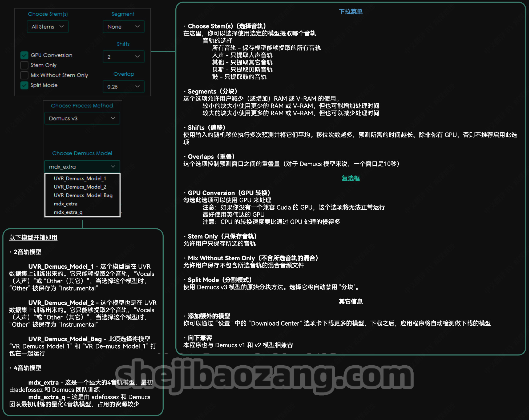
Task: Click the 'Mix Without Stem Only' explanation heading
Action: (253, 258)
